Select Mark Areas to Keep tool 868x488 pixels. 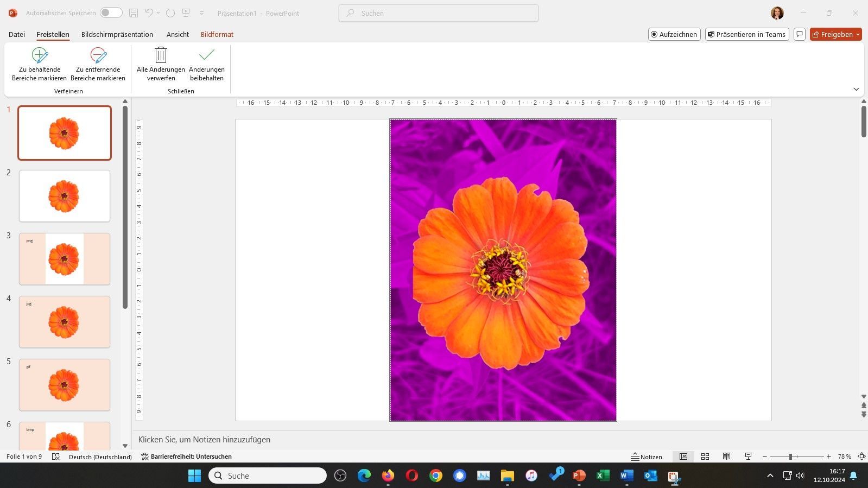click(39, 64)
